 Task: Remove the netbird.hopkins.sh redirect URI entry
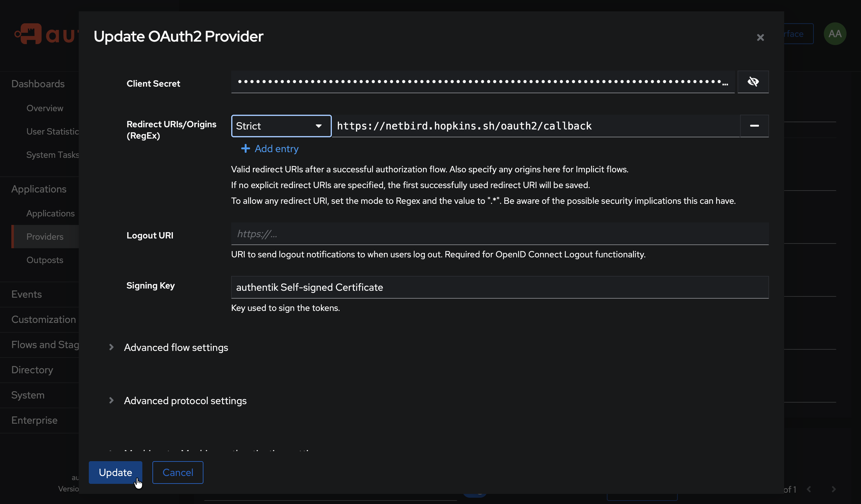[755, 126]
